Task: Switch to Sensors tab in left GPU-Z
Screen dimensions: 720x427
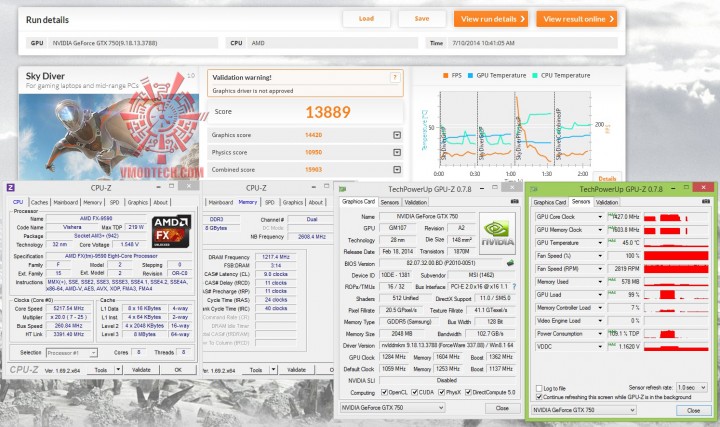Action: pyautogui.click(x=389, y=202)
